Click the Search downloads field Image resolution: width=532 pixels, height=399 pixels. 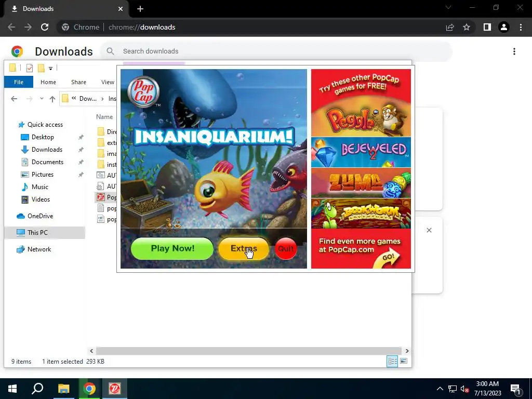[x=276, y=51]
